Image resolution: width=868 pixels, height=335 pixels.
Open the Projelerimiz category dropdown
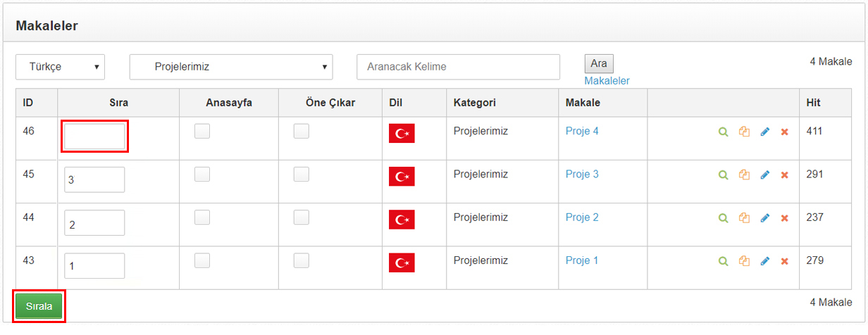pyautogui.click(x=231, y=67)
